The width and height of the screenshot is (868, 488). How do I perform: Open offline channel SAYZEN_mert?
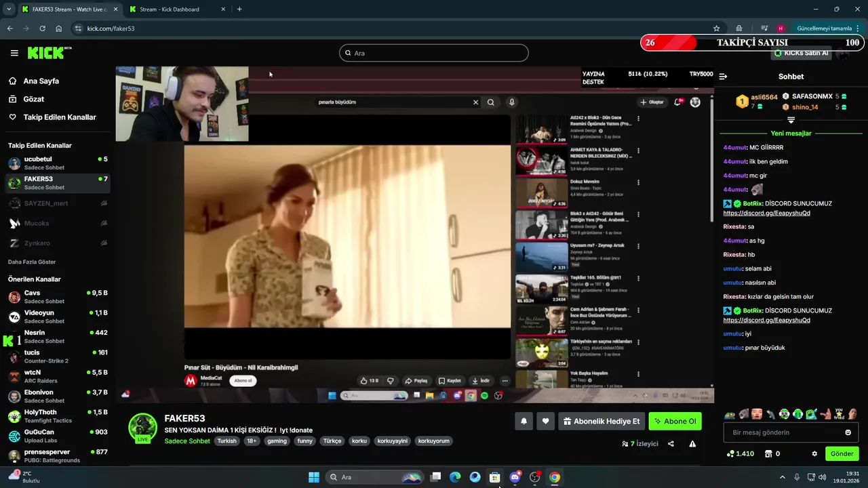tap(58, 203)
